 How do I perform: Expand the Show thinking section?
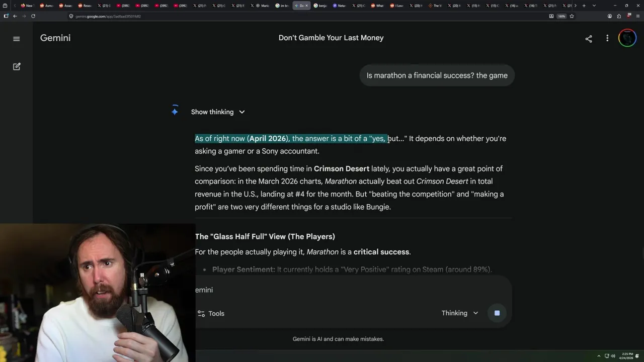(x=218, y=112)
